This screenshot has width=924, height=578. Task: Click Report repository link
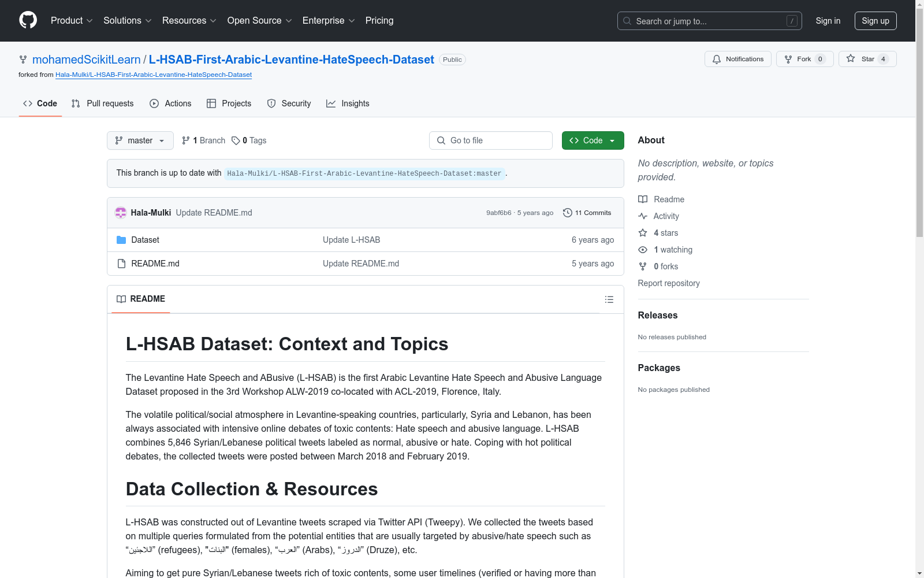(x=669, y=283)
